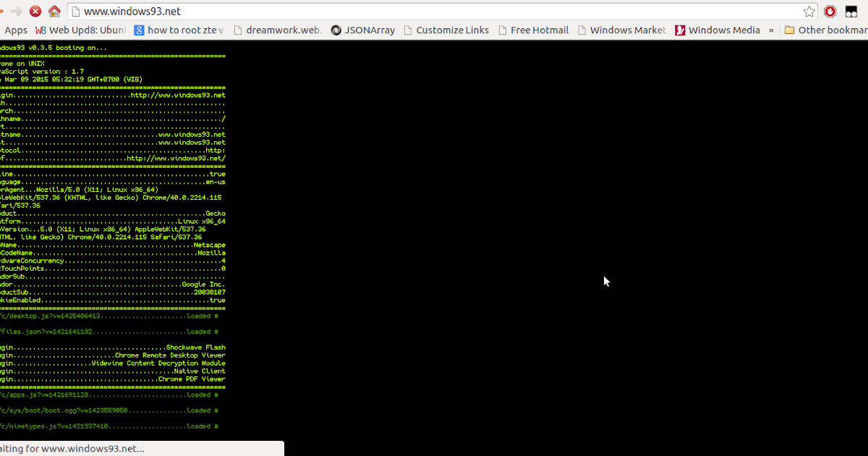This screenshot has height=456, width=868.
Task: Click the 'Mozilla' code name line
Action: tap(113, 253)
